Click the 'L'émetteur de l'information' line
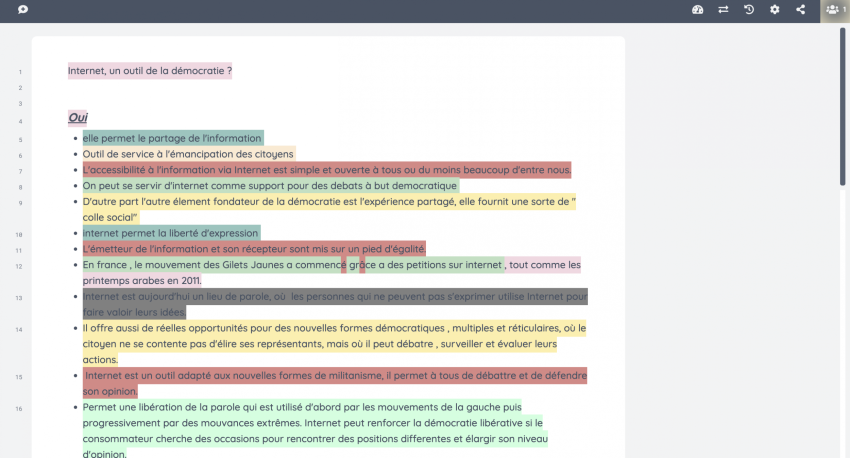Screen dimensions: 850x458 coord(254,248)
